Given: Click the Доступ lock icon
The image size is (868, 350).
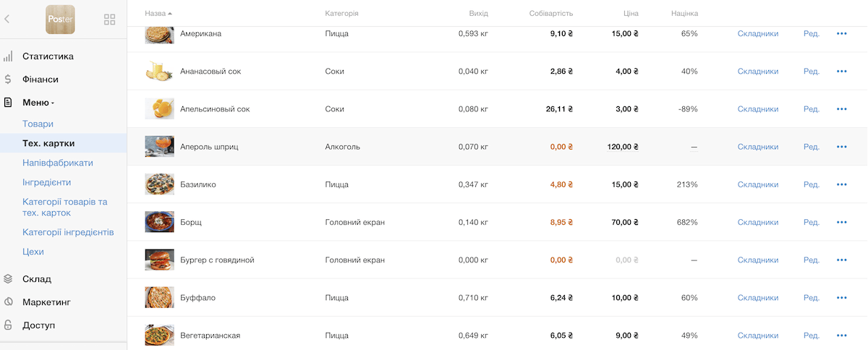Looking at the screenshot, I should coord(8,325).
